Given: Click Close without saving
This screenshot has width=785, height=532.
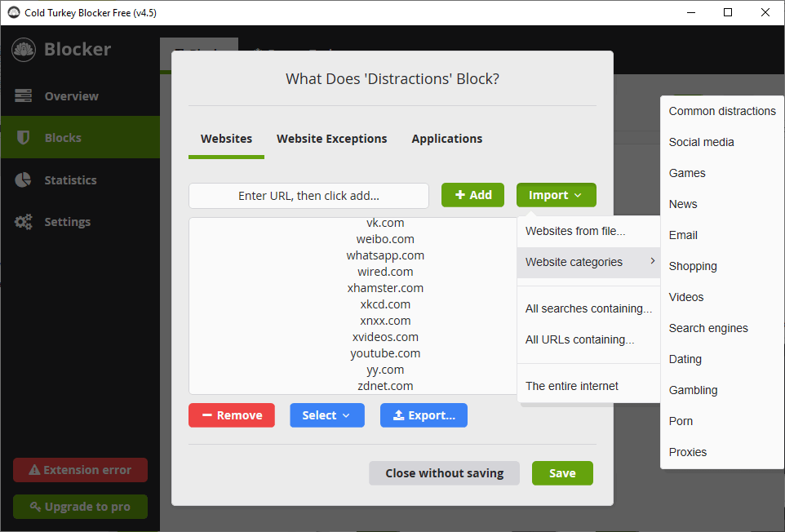Looking at the screenshot, I should click(444, 473).
